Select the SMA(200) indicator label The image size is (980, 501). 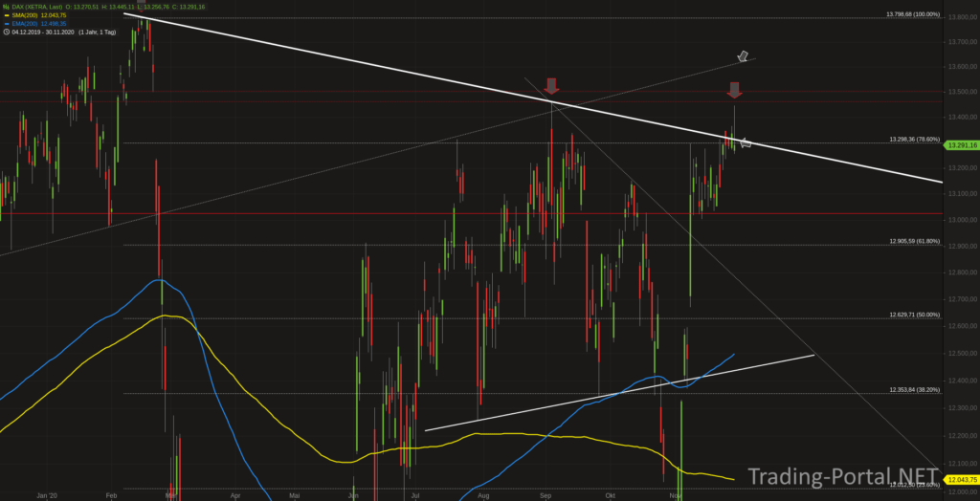click(25, 15)
